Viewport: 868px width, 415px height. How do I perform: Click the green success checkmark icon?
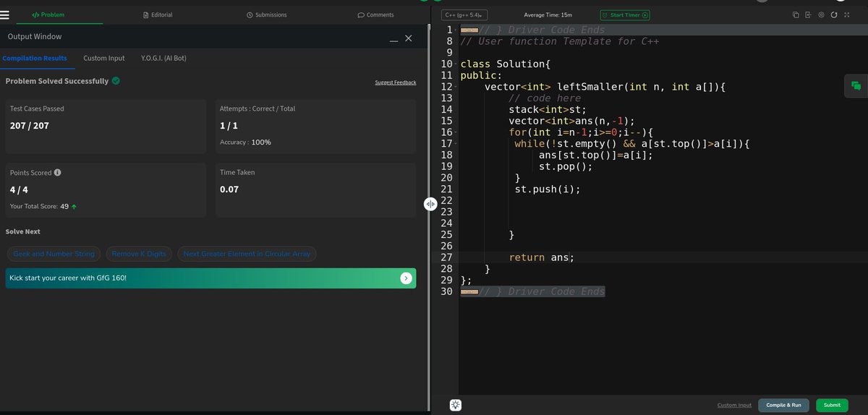[116, 81]
